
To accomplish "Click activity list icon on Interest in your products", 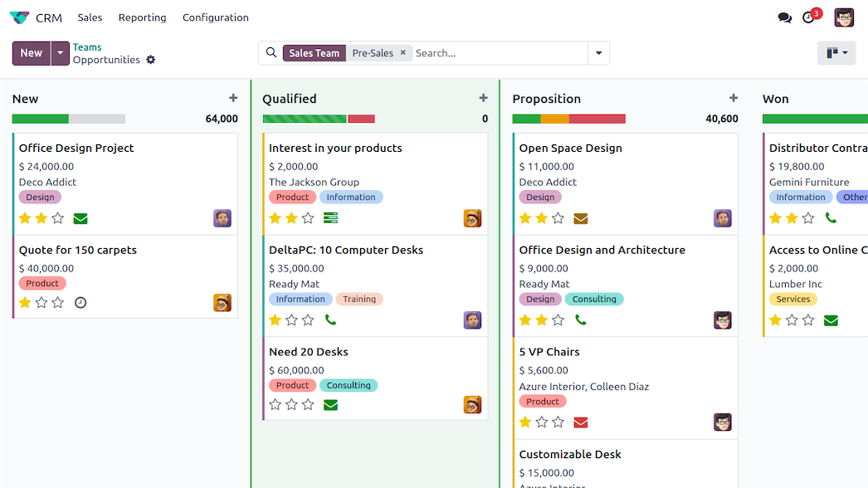I will pos(330,218).
